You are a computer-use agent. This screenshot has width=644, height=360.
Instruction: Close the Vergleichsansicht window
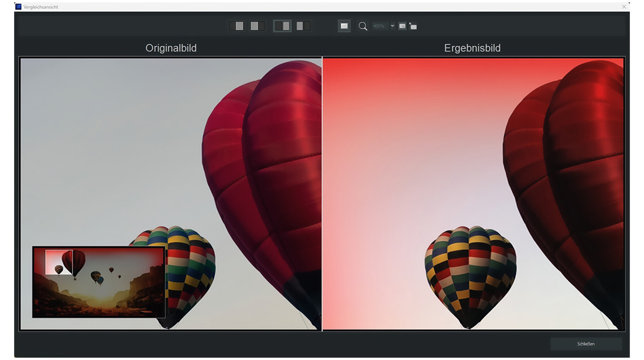pyautogui.click(x=624, y=6)
